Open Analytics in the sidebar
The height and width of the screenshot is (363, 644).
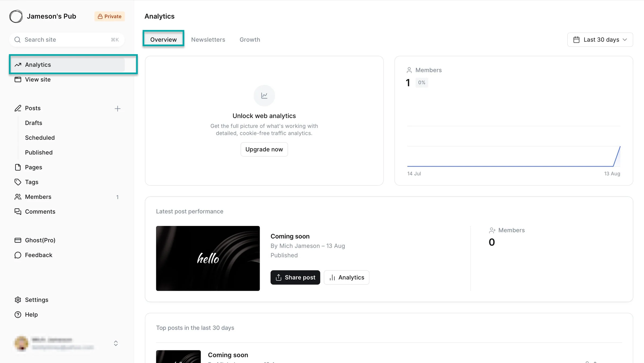coord(67,64)
